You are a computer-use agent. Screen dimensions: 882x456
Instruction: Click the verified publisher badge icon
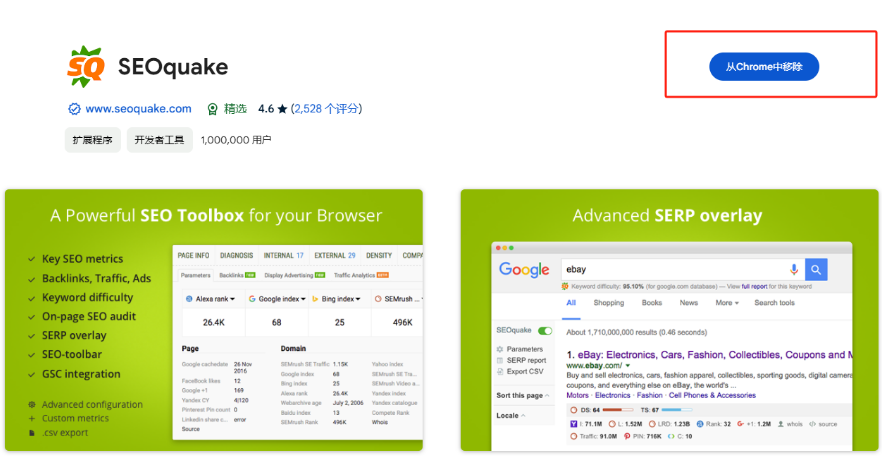(x=74, y=109)
